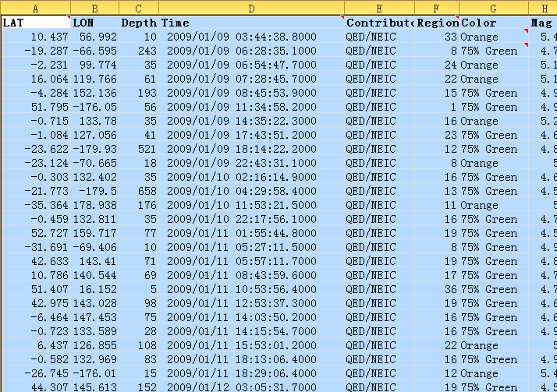Select latitude cell 51.795
This screenshot has width=557, height=392.
pyautogui.click(x=36, y=107)
